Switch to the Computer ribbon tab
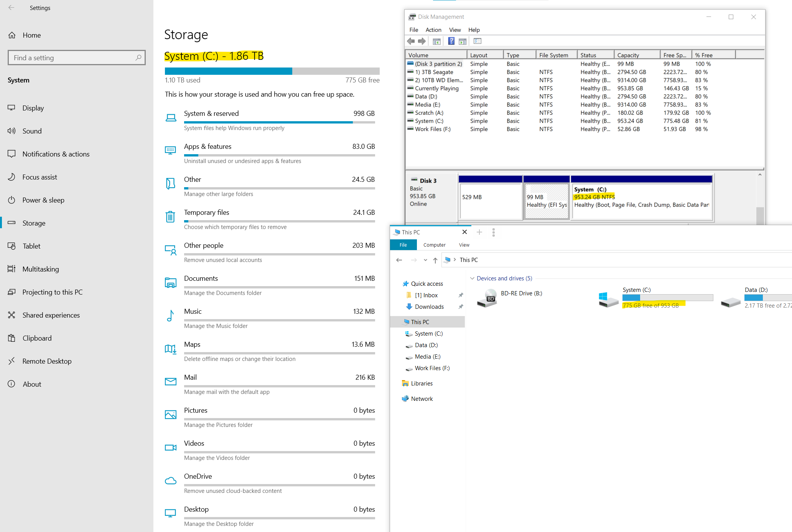The width and height of the screenshot is (792, 532). pos(434,245)
